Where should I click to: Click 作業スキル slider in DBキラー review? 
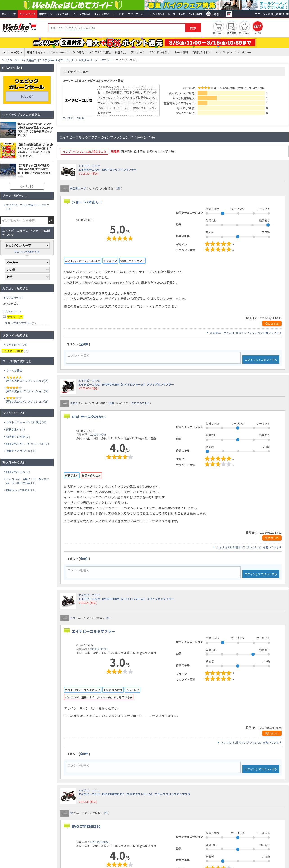pyautogui.click(x=237, y=451)
